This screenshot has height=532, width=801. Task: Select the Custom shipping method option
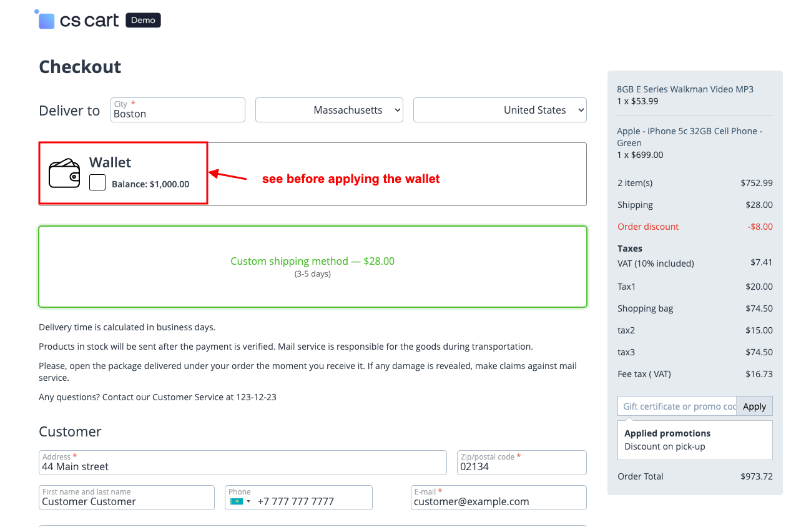coord(312,267)
